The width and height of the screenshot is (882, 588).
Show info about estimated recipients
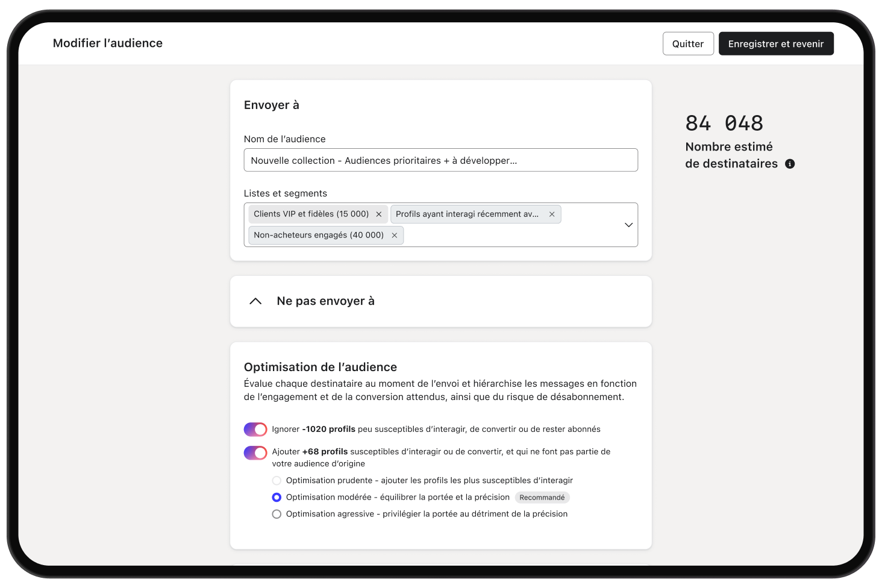click(790, 164)
